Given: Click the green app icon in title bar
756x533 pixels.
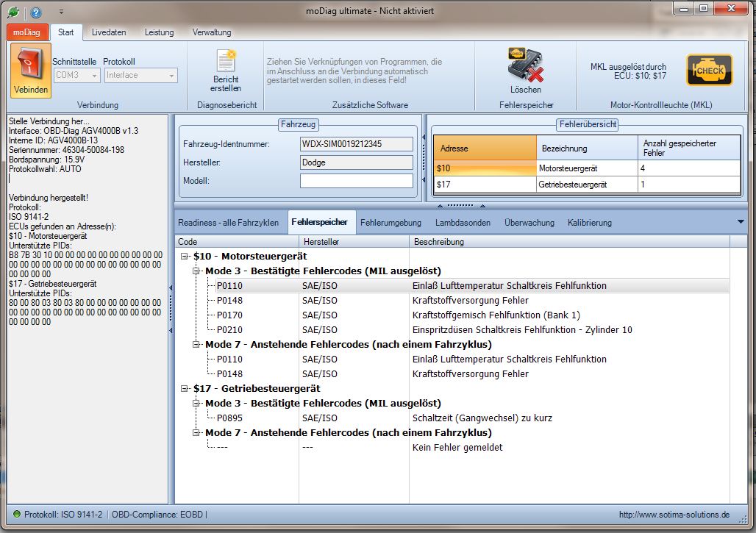Looking at the screenshot, I should [x=13, y=12].
